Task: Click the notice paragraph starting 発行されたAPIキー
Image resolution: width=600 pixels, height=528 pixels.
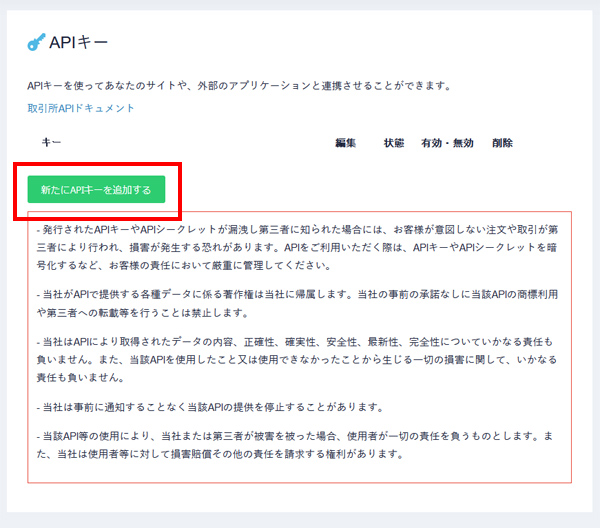Action: pos(297,247)
